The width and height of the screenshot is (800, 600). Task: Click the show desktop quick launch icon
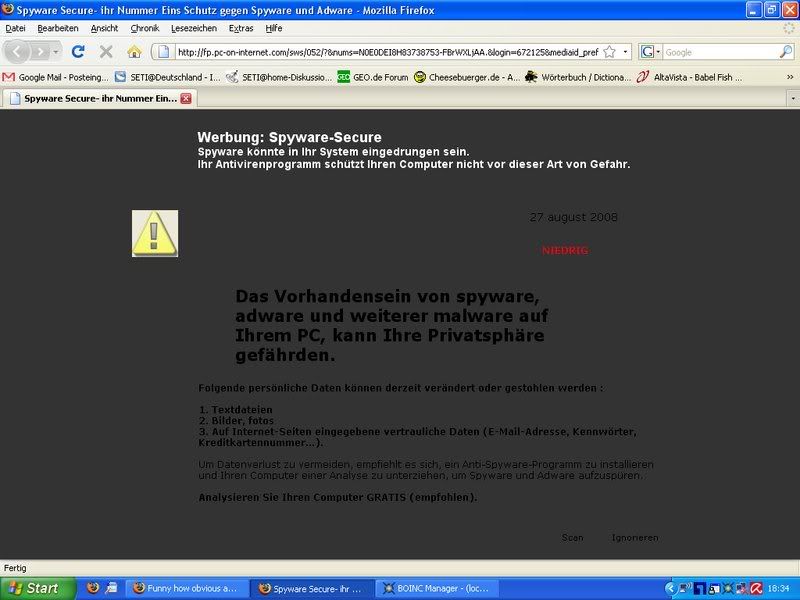tap(112, 588)
